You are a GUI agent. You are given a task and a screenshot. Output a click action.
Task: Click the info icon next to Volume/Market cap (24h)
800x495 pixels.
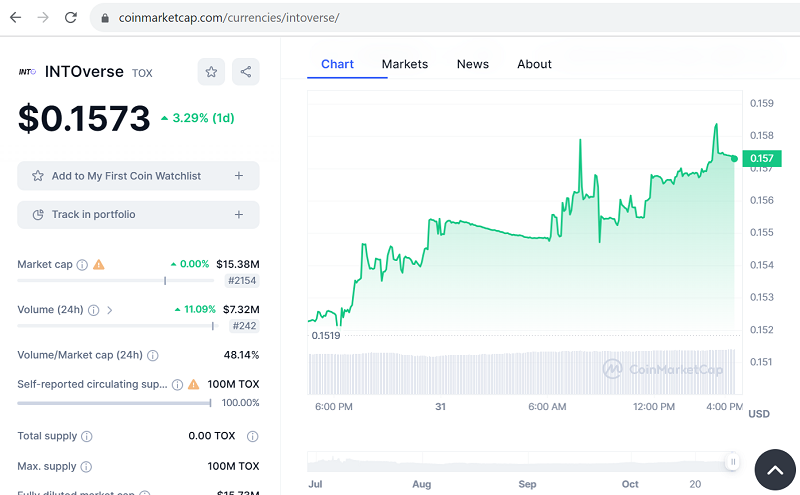[153, 355]
